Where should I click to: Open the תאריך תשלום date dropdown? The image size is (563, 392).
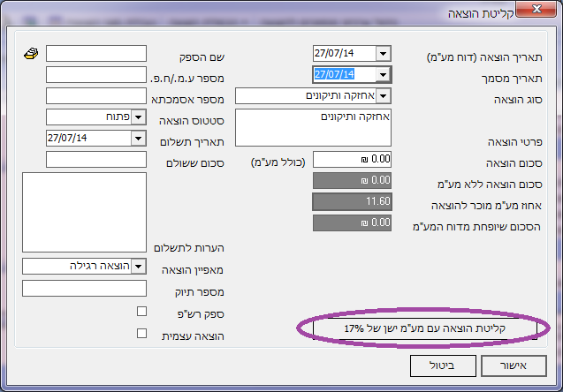(139, 138)
